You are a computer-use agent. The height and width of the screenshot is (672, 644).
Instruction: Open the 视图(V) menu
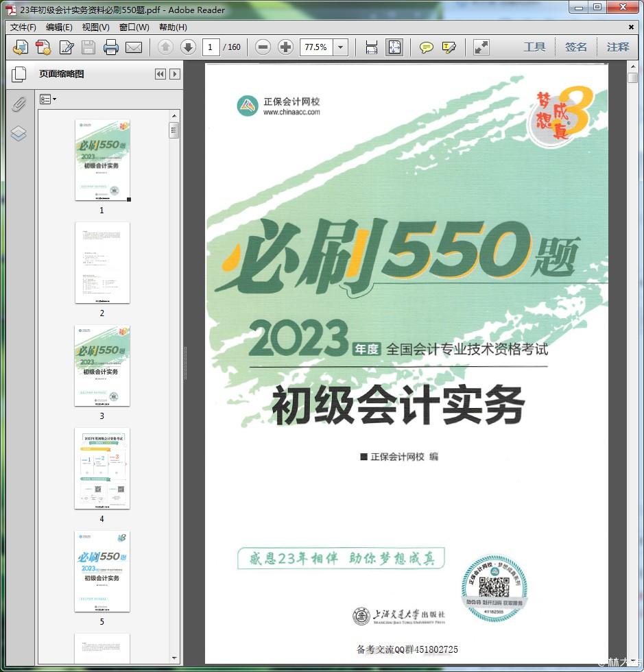coord(95,27)
